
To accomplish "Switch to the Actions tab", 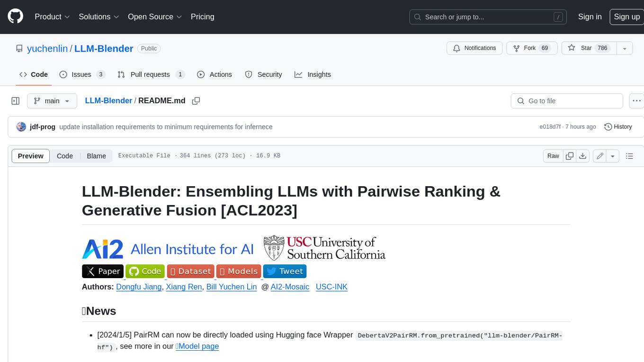I will pyautogui.click(x=214, y=74).
